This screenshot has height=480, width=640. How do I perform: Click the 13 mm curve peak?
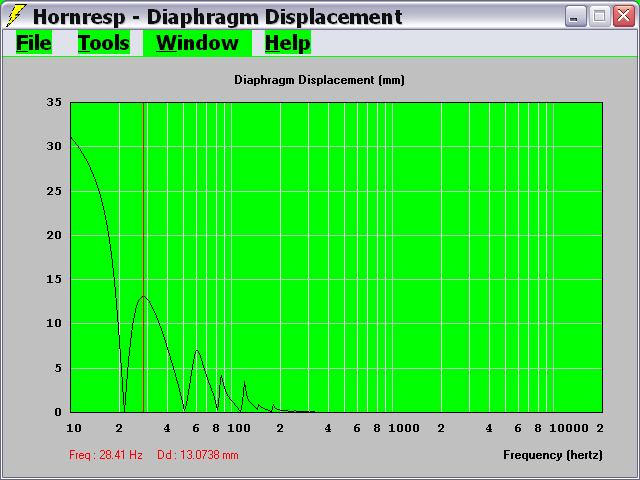pos(143,296)
